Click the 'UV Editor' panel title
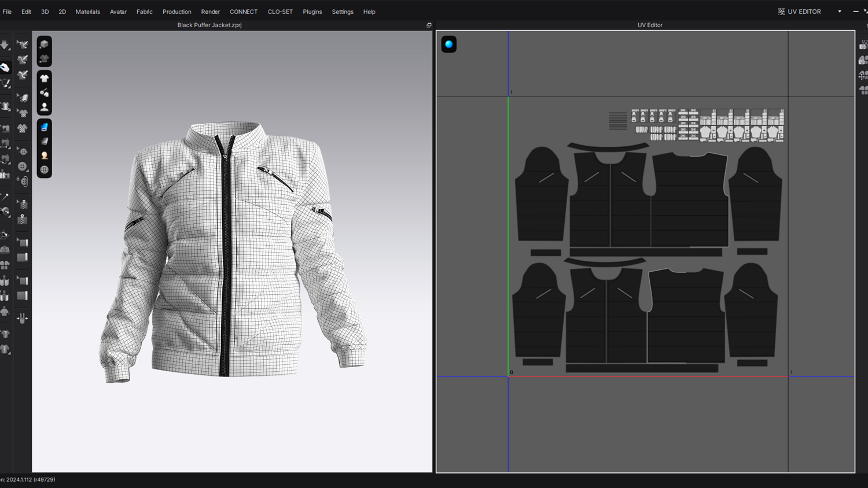Screen dimensions: 868x488 (650, 25)
